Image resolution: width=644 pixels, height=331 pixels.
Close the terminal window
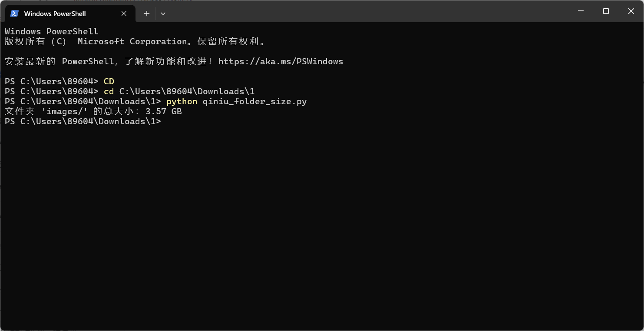coord(631,11)
